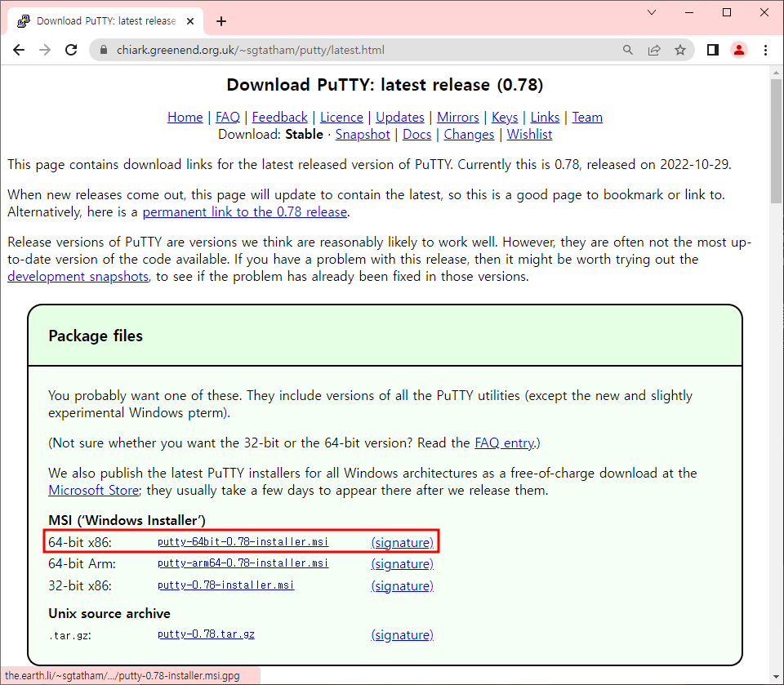Download putty-64bit-0.78-installer.msi
The height and width of the screenshot is (685, 784).
coord(243,541)
